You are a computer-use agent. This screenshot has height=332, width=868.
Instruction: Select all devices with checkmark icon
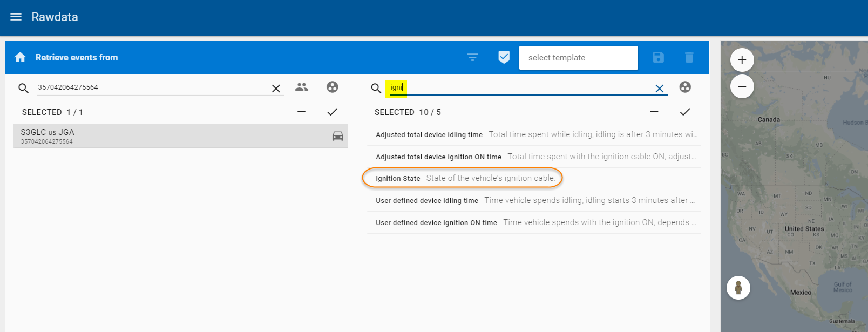click(x=333, y=112)
